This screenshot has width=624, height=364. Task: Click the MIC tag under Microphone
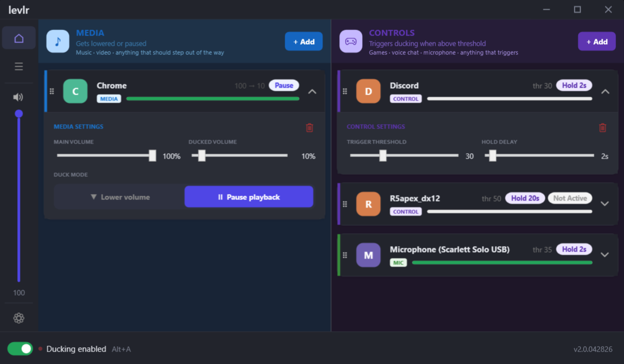[x=398, y=263]
